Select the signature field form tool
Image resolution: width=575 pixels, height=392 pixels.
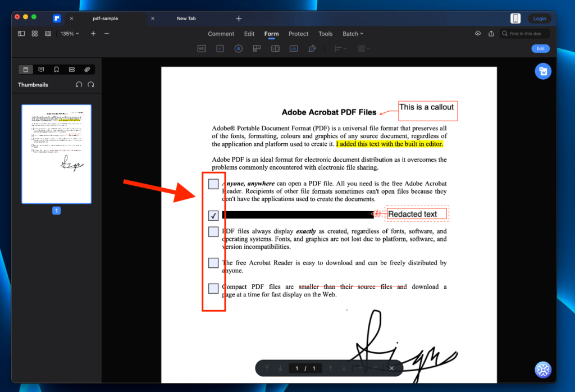[312, 48]
